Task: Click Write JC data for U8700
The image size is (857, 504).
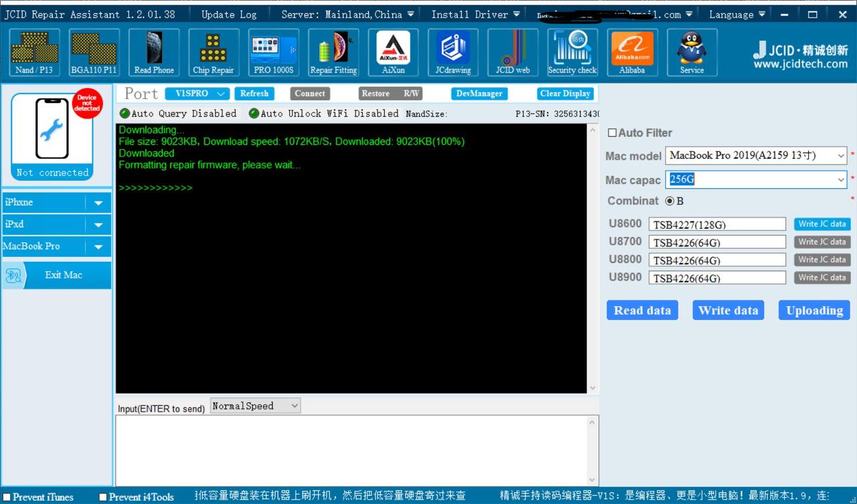Action: pos(822,242)
